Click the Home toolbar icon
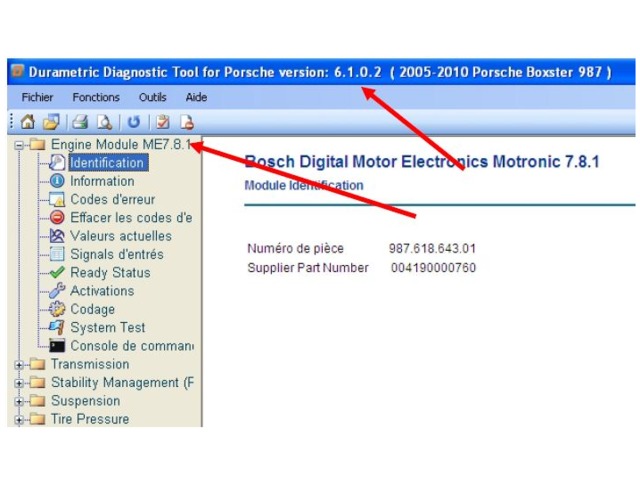The height and width of the screenshot is (480, 640). point(28,122)
